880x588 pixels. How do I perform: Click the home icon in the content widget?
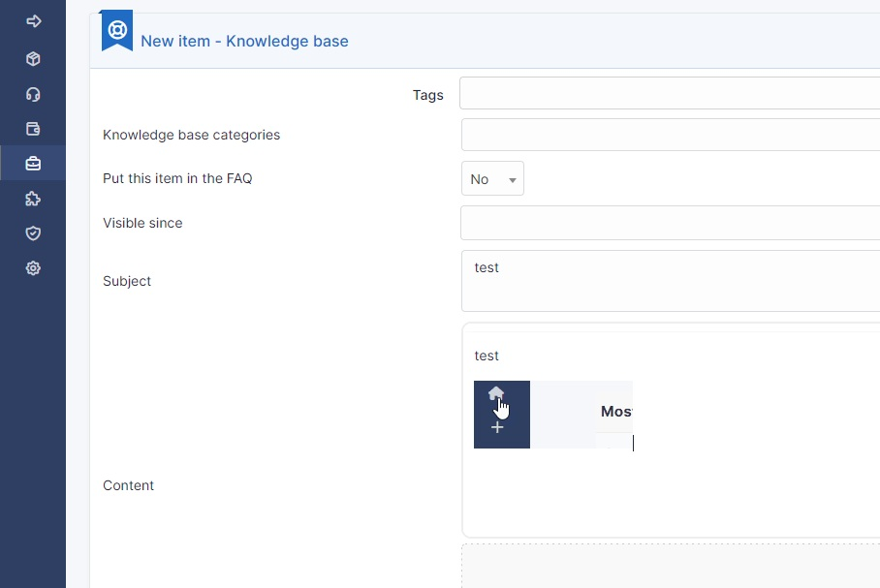point(498,391)
